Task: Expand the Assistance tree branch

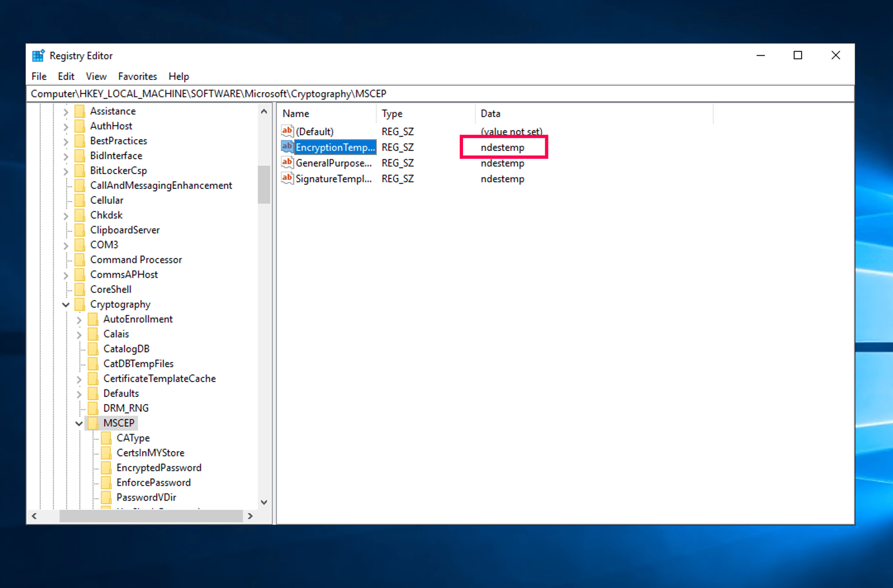Action: click(66, 111)
